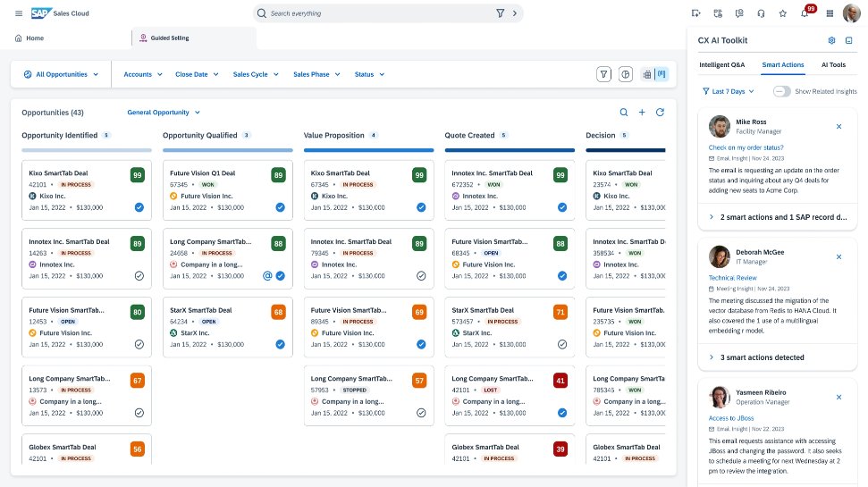This screenshot has width=868, height=487.
Task: Click score badge 99 on Kixo deal 42101
Action: [x=138, y=175]
